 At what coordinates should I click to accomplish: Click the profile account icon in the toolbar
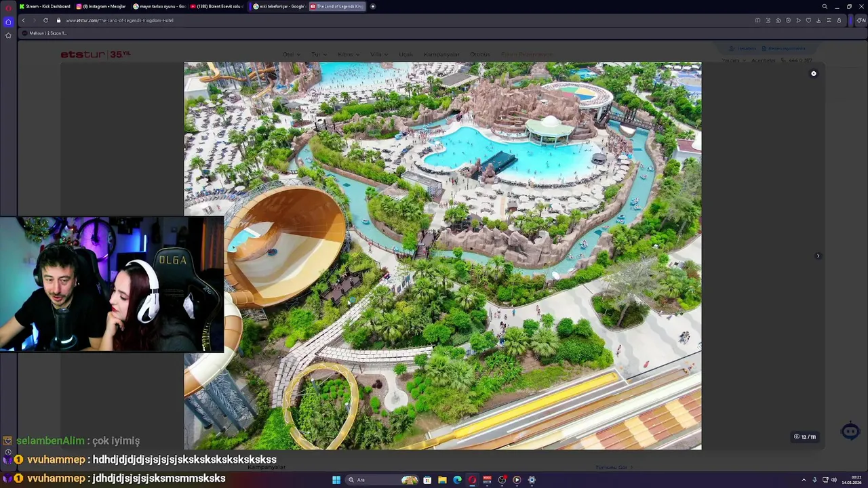839,20
